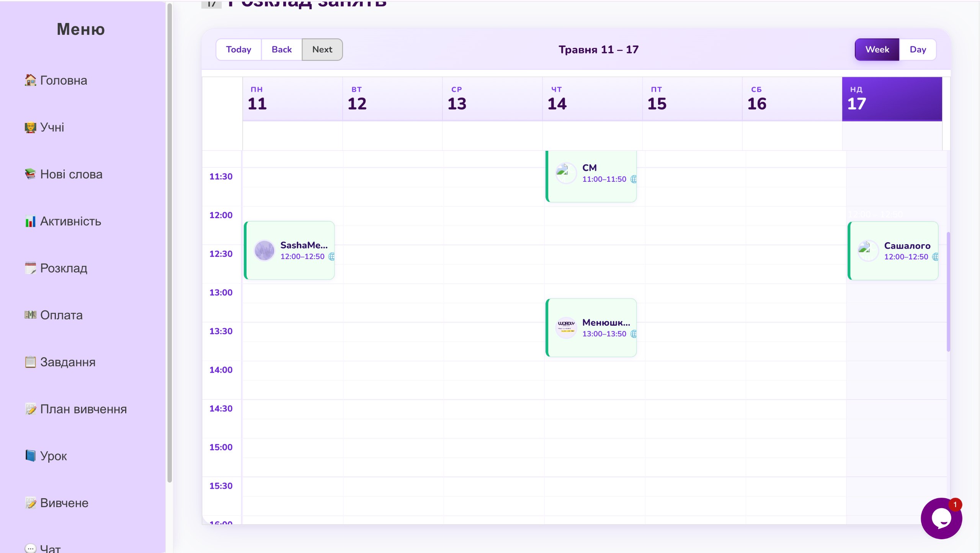Switch to Day view

point(918,49)
